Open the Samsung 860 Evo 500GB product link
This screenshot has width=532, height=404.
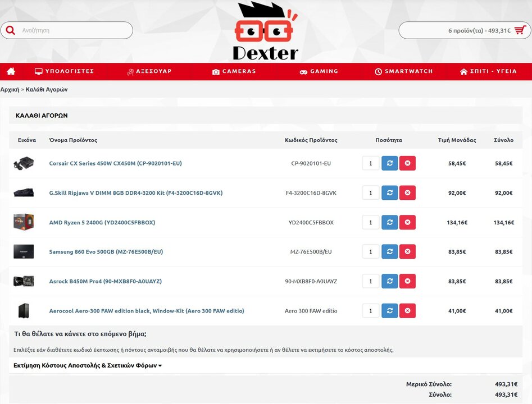coord(106,252)
